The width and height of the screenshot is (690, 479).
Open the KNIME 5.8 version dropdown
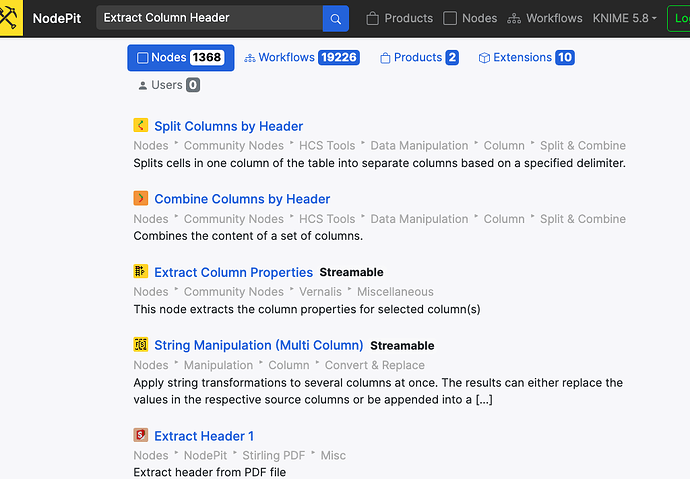626,18
